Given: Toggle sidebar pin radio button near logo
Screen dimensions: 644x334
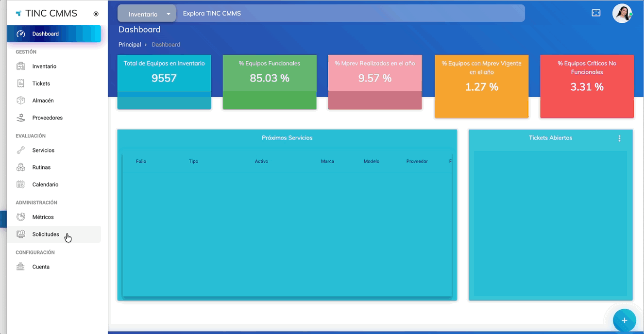Looking at the screenshot, I should click(x=96, y=14).
